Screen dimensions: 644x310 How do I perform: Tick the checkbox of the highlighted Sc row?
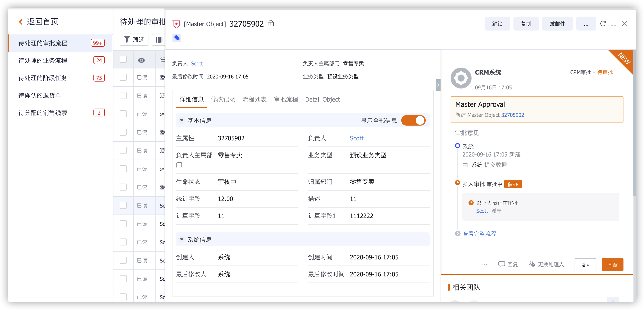point(123,205)
